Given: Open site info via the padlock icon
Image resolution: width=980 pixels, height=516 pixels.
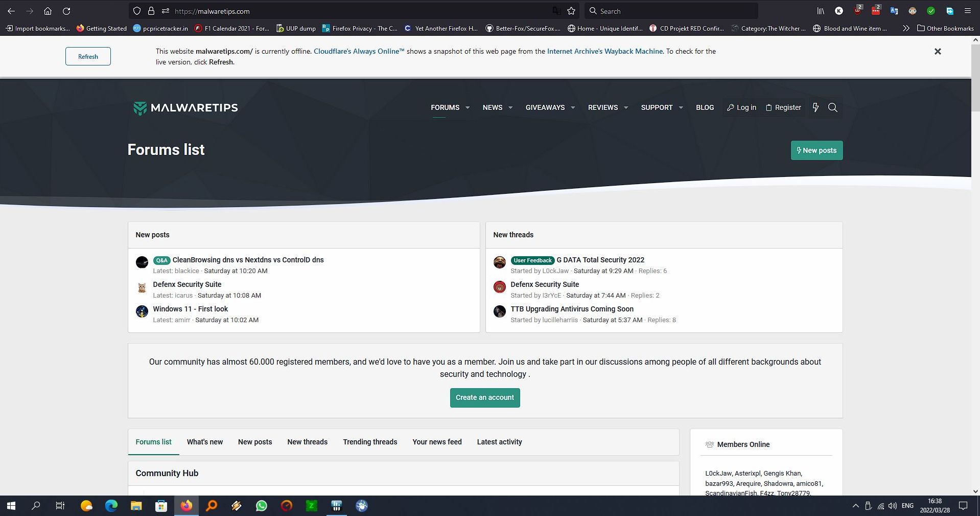Looking at the screenshot, I should [x=151, y=11].
